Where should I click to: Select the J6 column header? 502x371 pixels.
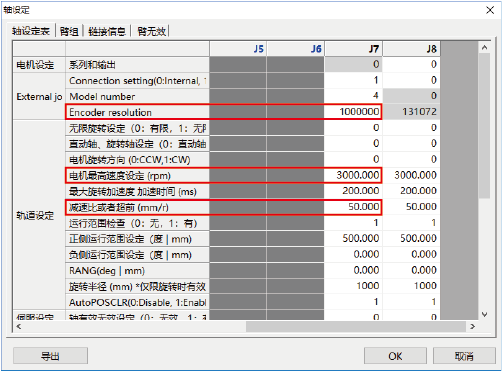296,49
